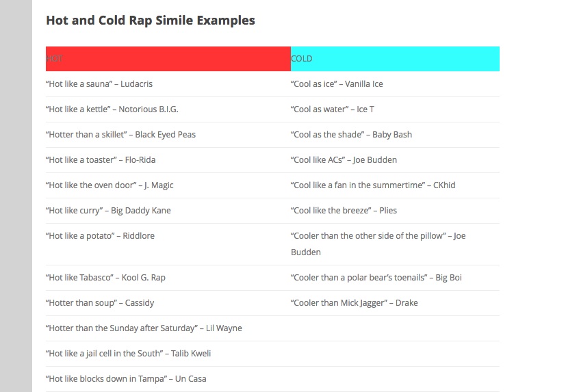Viewport: 566px width, 392px height.
Task: Click "Hot like a jail cell in the South" entry
Action: 128,354
